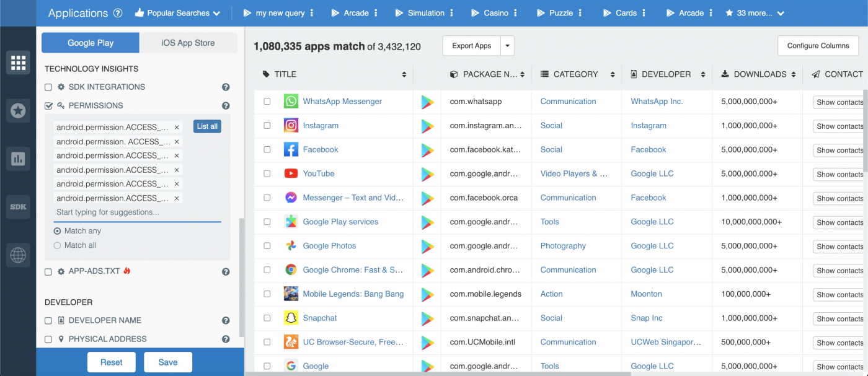Open the Moonton developer link
This screenshot has width=868, height=376.
point(647,294)
